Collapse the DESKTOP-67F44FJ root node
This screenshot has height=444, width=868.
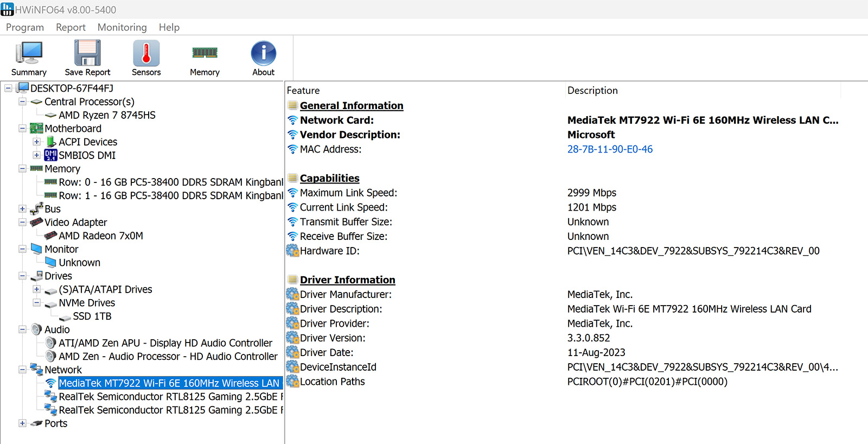click(x=8, y=88)
